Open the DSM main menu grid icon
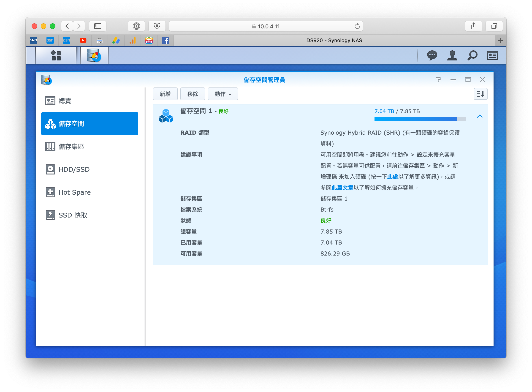532x392 pixels. (x=56, y=55)
